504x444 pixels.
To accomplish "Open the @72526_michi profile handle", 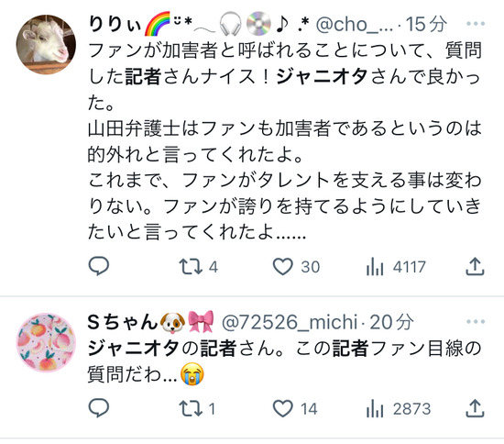I will tap(290, 322).
